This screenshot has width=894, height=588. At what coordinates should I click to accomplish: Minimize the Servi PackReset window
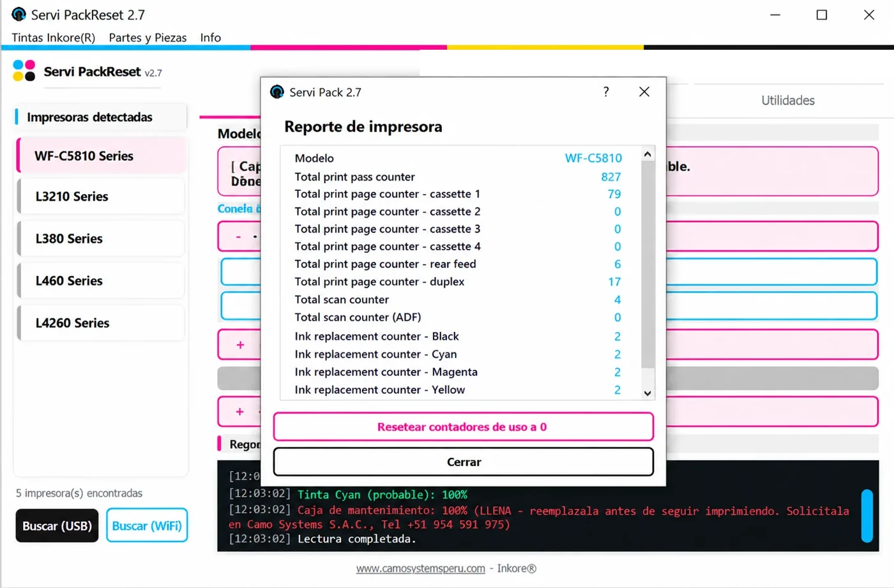tap(775, 15)
